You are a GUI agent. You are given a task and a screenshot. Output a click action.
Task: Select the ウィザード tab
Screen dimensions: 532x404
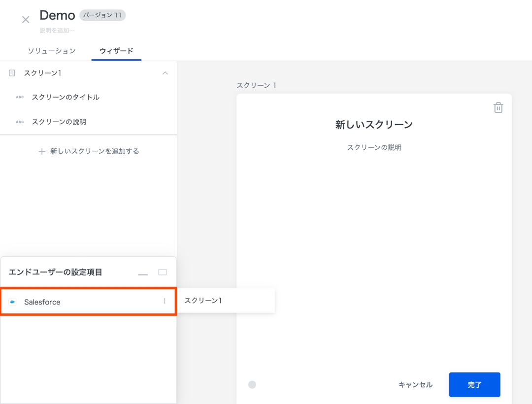point(116,51)
